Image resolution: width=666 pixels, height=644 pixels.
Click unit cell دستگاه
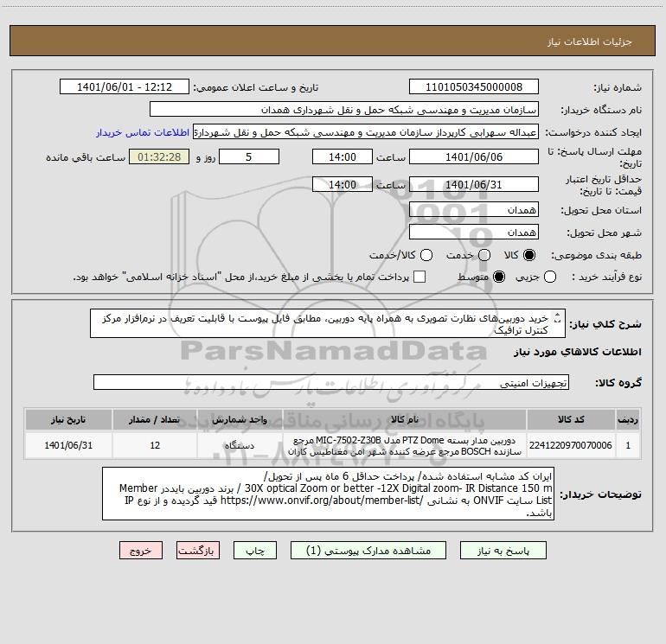pyautogui.click(x=240, y=445)
